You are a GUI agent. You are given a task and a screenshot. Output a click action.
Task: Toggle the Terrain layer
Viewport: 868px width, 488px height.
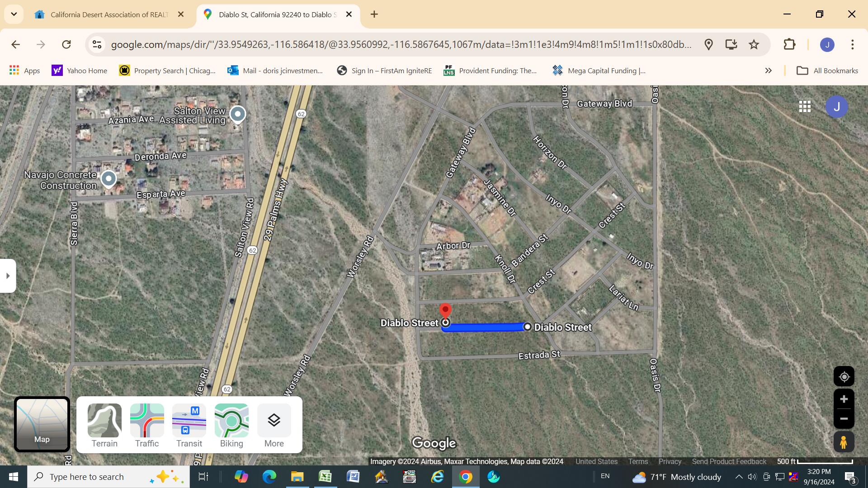[104, 425]
